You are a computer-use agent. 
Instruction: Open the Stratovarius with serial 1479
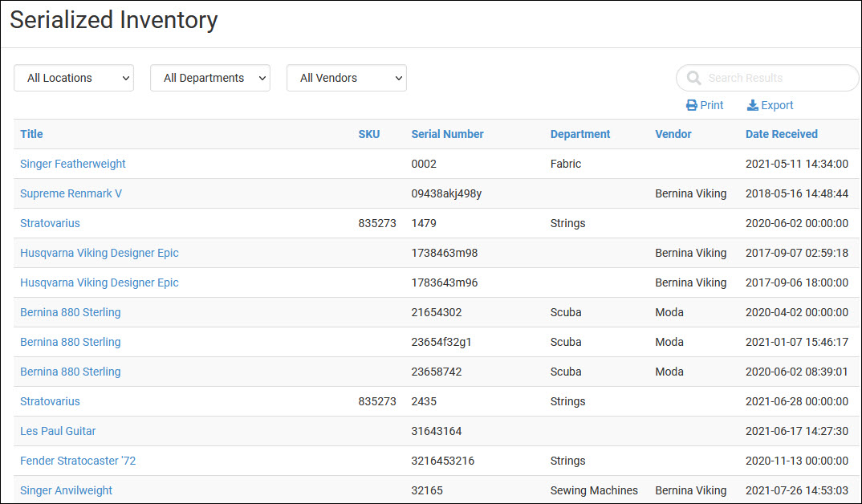(x=50, y=223)
